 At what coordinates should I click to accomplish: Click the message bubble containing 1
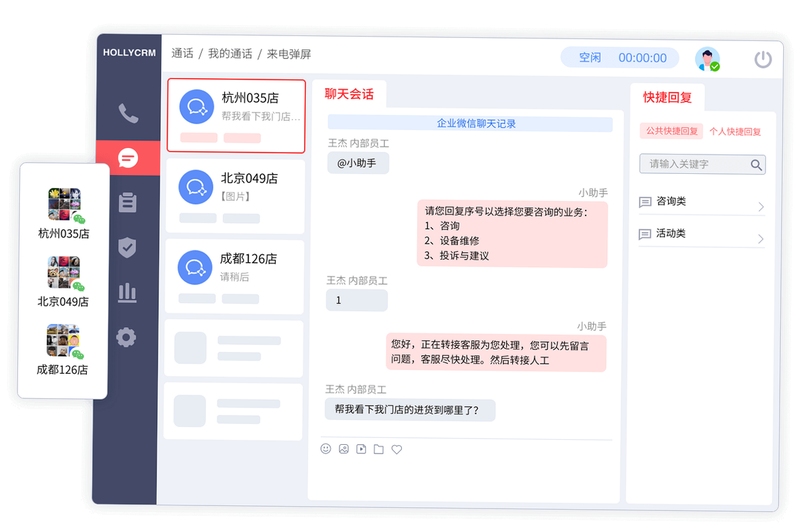point(357,300)
